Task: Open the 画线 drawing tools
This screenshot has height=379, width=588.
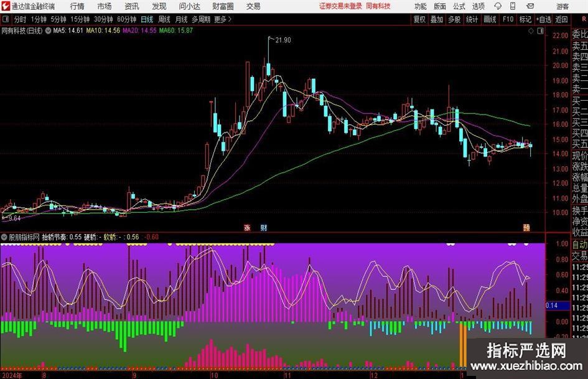Action: (x=490, y=19)
